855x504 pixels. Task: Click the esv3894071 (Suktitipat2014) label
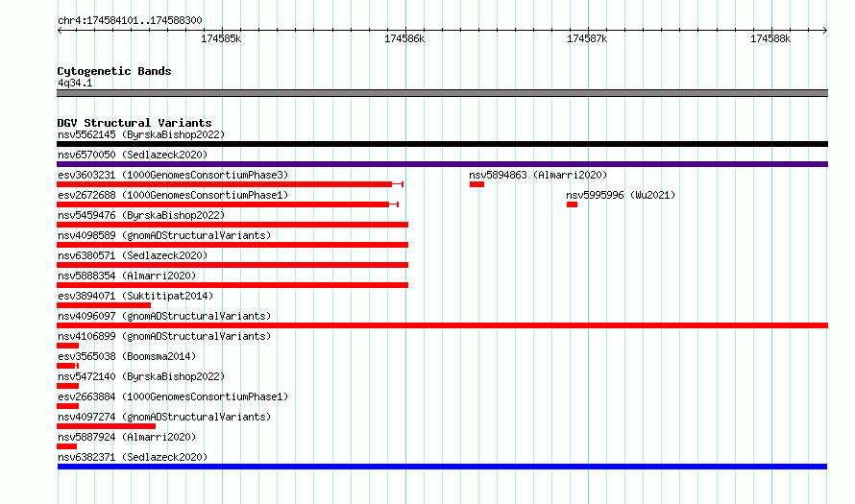pyautogui.click(x=135, y=296)
